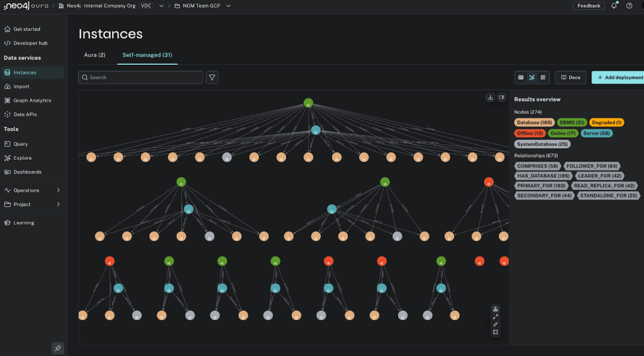Open Query from the Tools menu
644x356 pixels.
[x=21, y=144]
